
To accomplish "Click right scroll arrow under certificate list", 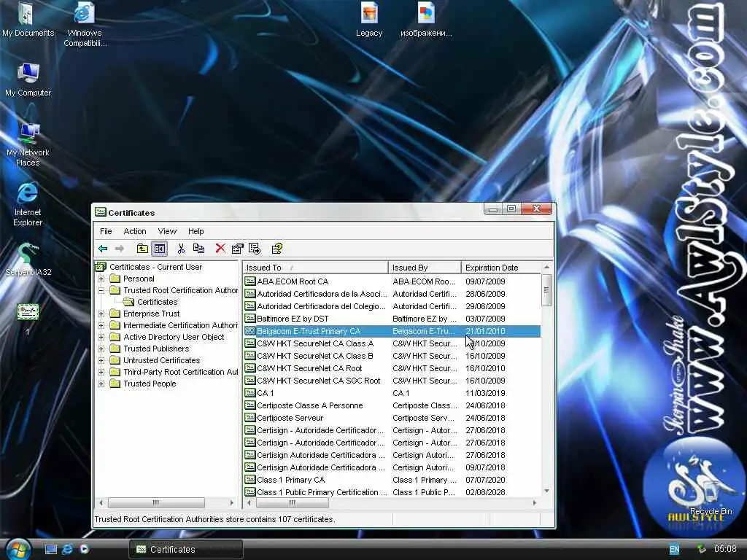I will 535,503.
